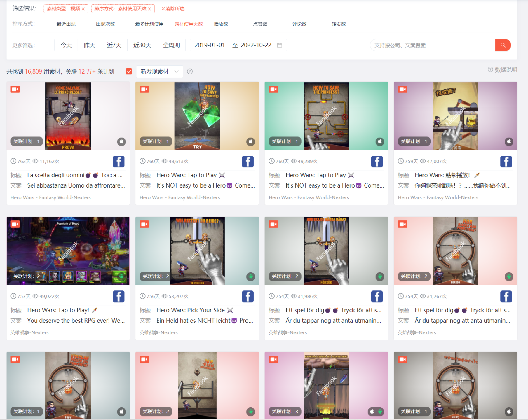This screenshot has height=420, width=528.
Task: Click Facebook icon on the 756天 card
Action: coord(248,297)
